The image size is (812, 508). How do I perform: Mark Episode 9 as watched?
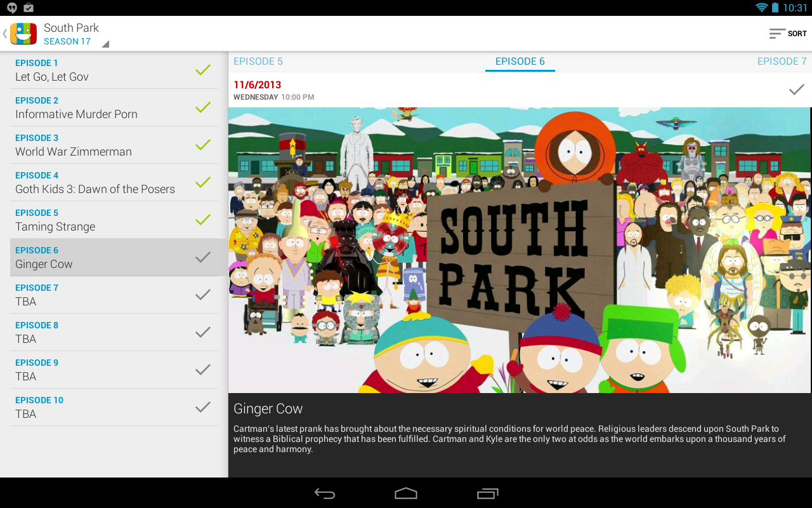pyautogui.click(x=203, y=370)
